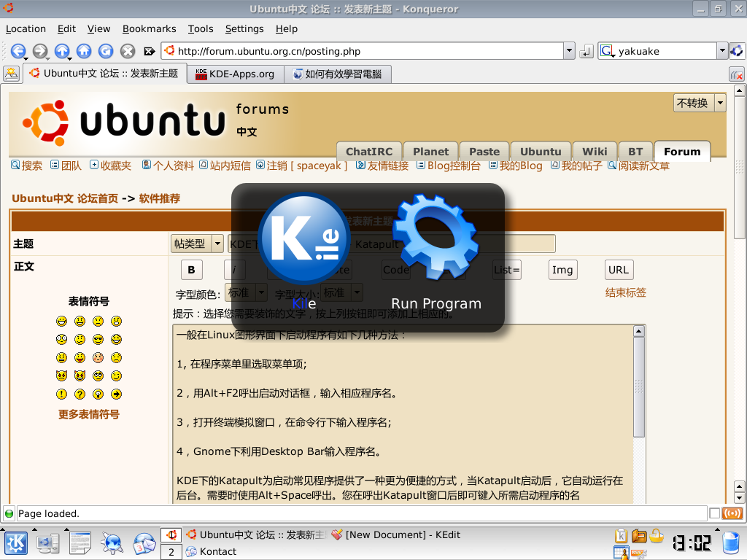
Task: Open the Bookmarks menu
Action: coord(149,29)
